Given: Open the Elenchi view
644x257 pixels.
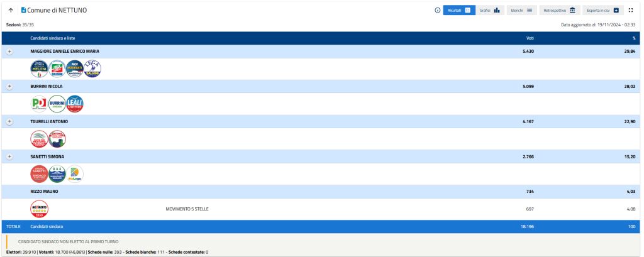Looking at the screenshot, I should tap(521, 11).
